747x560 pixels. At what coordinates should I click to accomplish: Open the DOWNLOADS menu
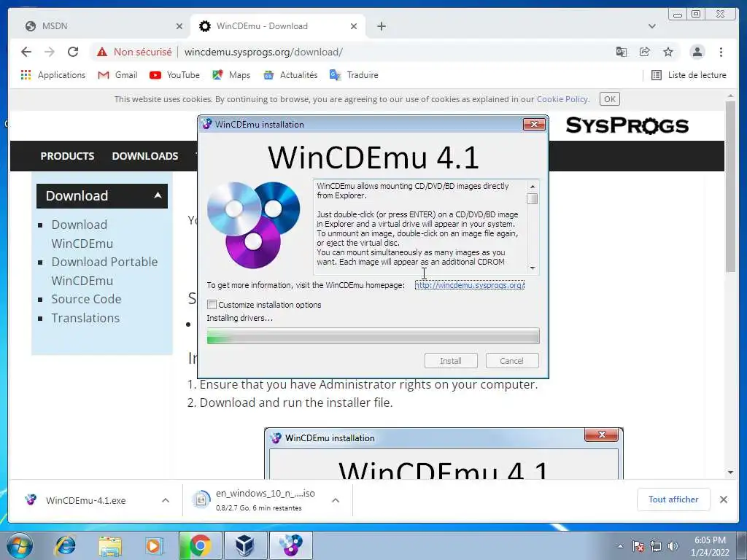[145, 156]
